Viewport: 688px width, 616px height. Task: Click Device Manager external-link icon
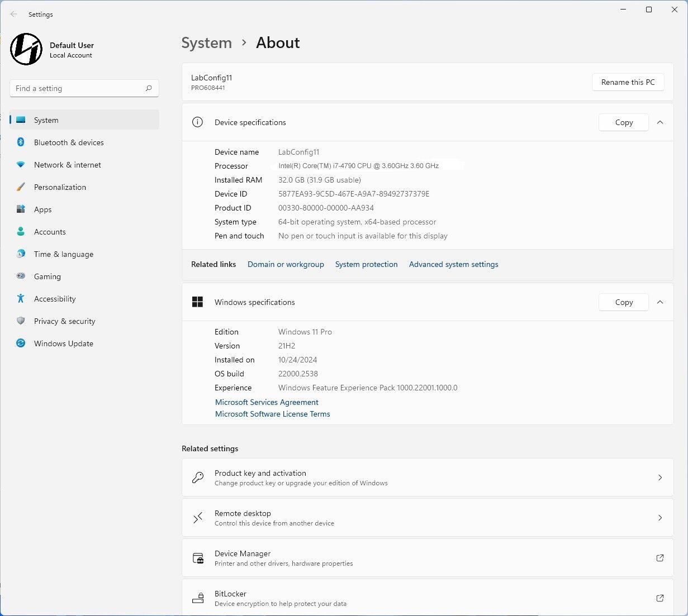(660, 558)
